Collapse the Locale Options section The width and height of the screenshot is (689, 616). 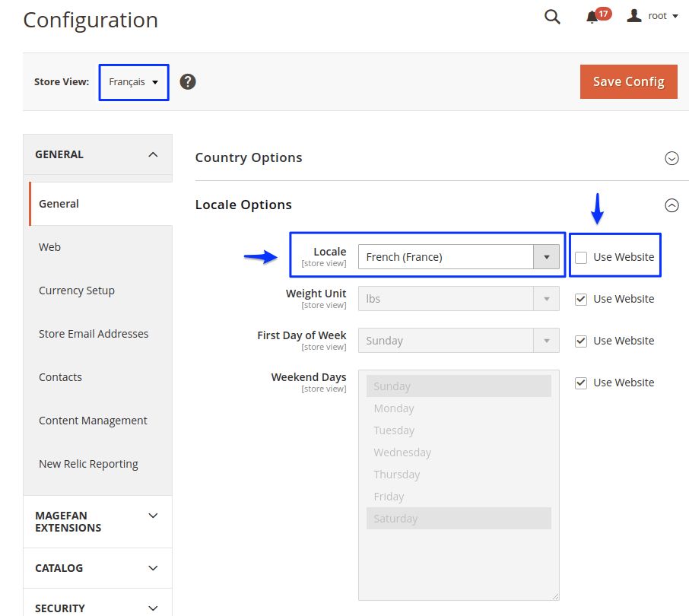pyautogui.click(x=672, y=205)
